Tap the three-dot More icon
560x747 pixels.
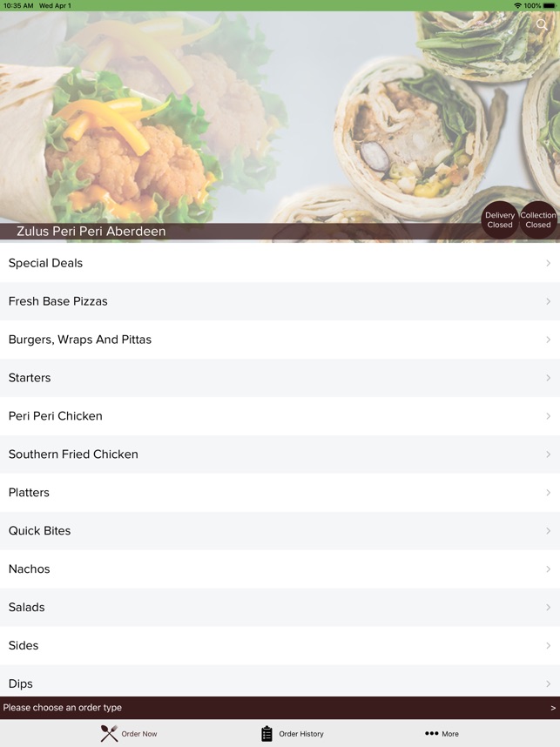[x=431, y=733]
